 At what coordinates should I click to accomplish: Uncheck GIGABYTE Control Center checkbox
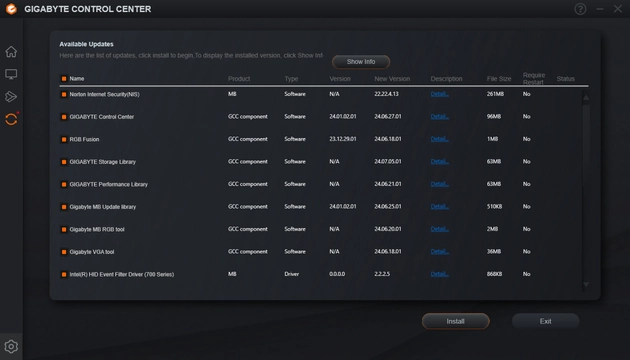pyautogui.click(x=63, y=117)
